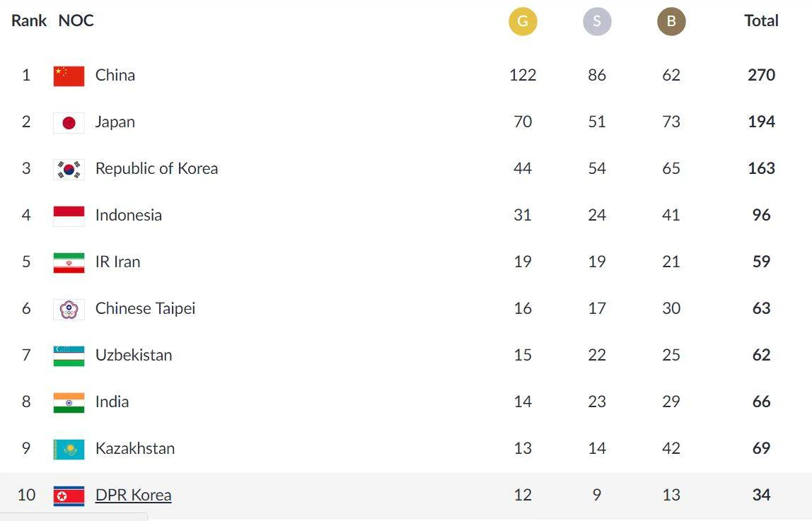
Task: Click the Republic of Korea flag
Action: tap(69, 169)
